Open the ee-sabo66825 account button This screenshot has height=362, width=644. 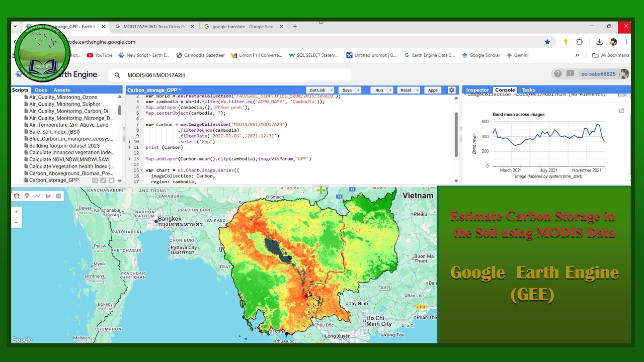[x=598, y=74]
